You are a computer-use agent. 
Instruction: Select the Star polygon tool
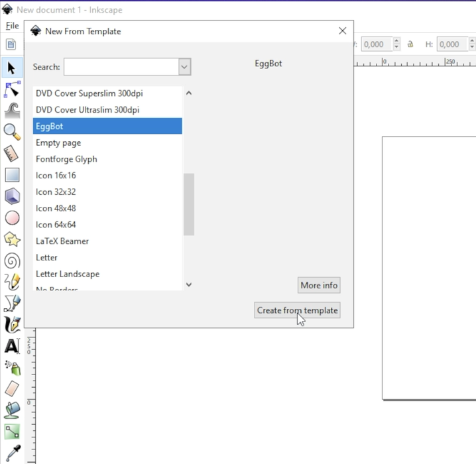(x=12, y=239)
